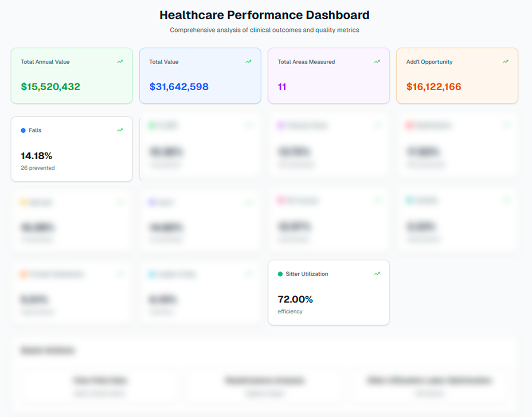This screenshot has width=532, height=417.
Task: Click the middle Quick Actions item
Action: [x=265, y=385]
